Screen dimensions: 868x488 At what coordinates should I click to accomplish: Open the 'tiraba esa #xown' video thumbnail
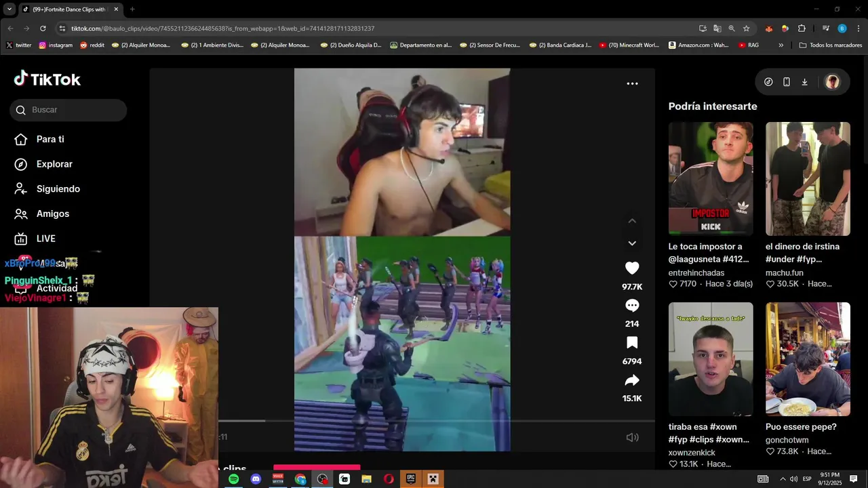click(x=711, y=359)
